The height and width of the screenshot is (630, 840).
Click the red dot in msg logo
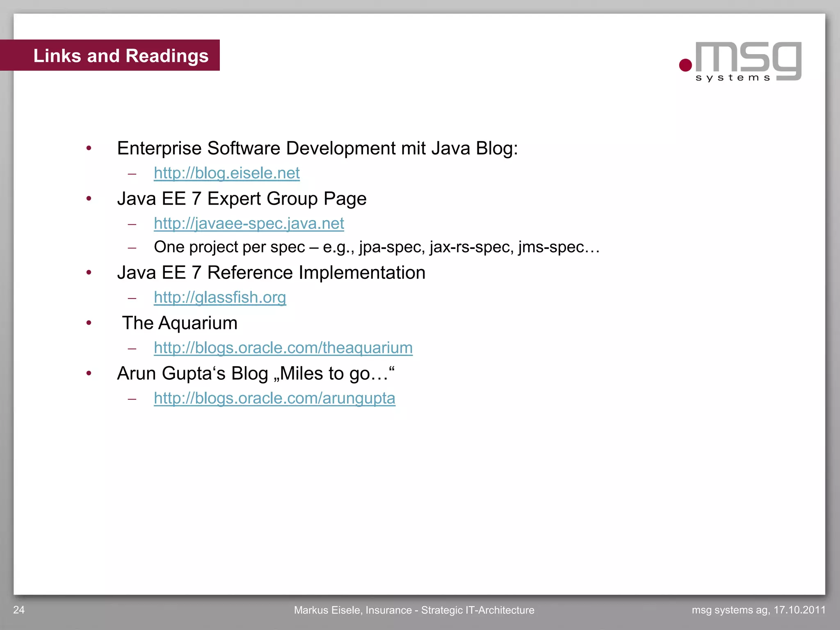coord(685,65)
